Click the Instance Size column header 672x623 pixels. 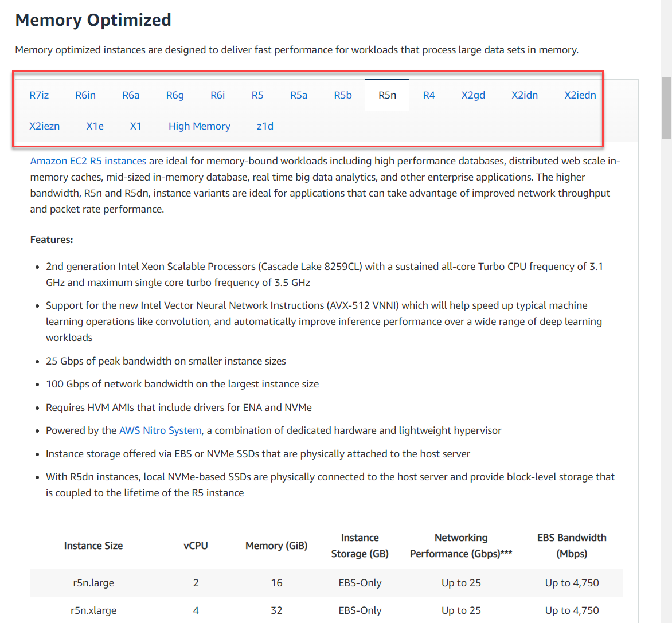pyautogui.click(x=93, y=546)
